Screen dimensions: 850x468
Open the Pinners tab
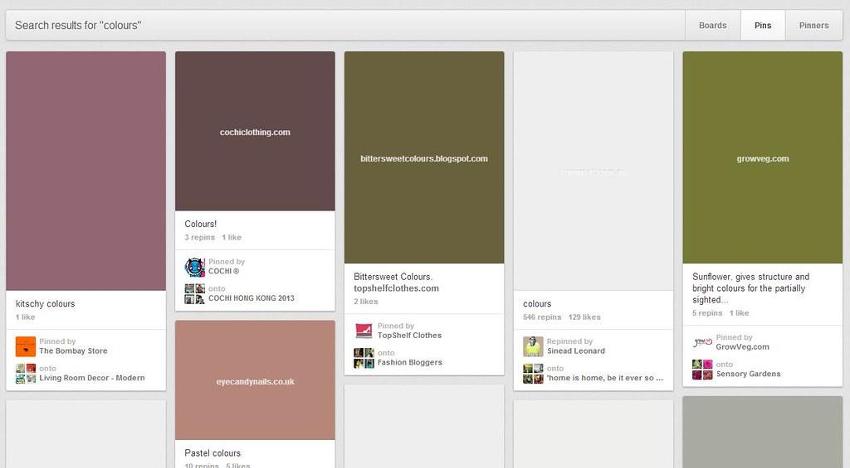pyautogui.click(x=814, y=25)
